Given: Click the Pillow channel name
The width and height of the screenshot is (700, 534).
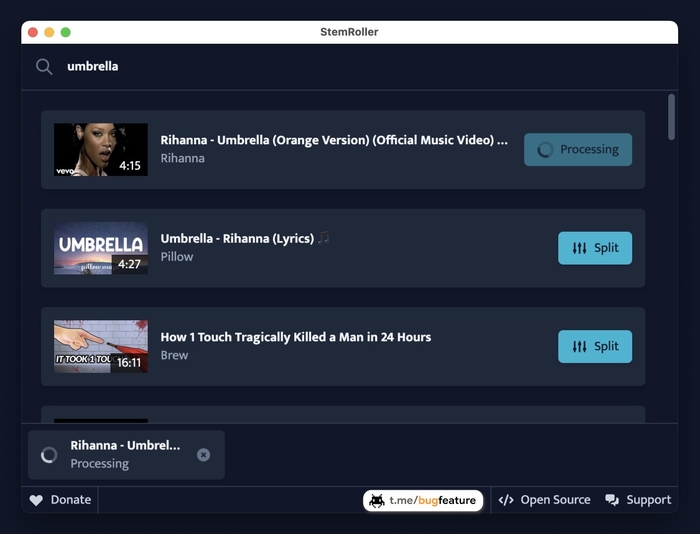Looking at the screenshot, I should tap(177, 257).
